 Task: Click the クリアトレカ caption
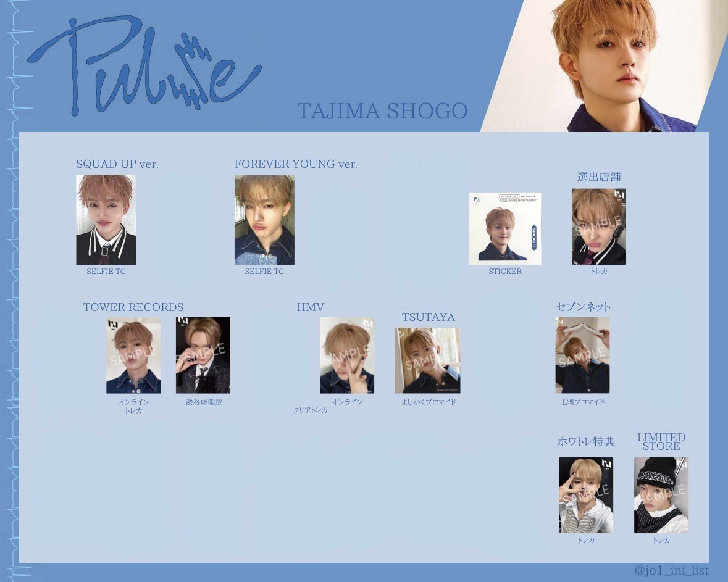pos(310,410)
